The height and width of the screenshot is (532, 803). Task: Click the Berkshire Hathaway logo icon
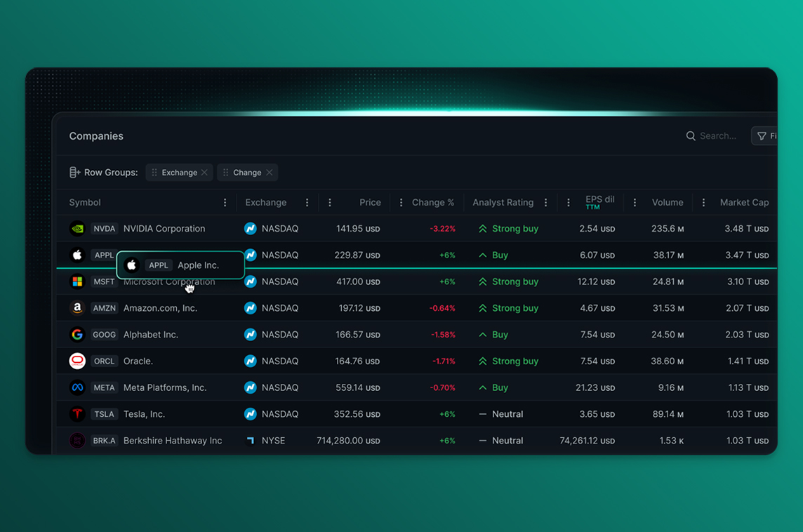[77, 440]
